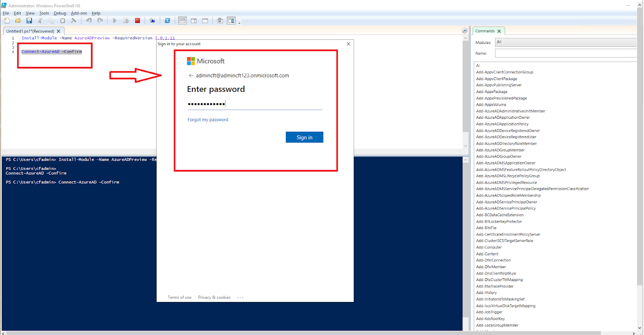Click the New Remote PowerShell Tab icon
This screenshot has height=335, width=644.
152,21
